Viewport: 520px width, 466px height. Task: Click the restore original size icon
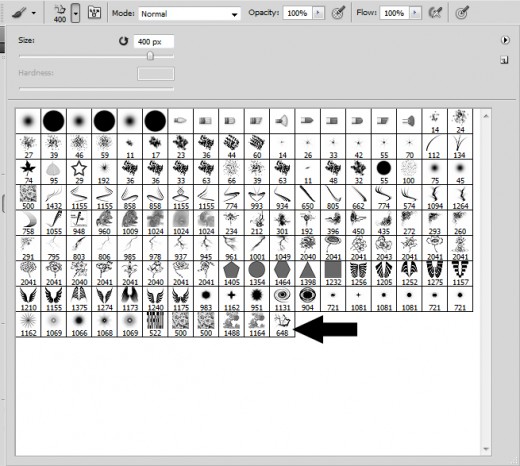click(x=123, y=41)
